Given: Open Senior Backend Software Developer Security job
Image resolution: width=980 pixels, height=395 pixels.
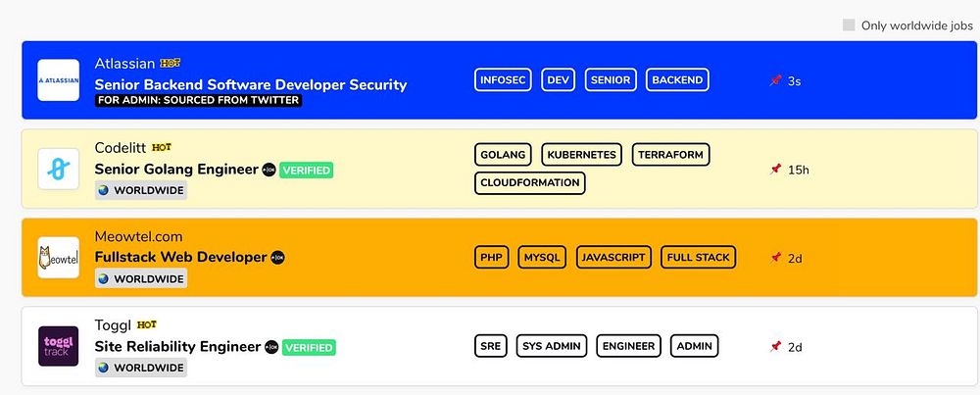Looking at the screenshot, I should pos(251,85).
